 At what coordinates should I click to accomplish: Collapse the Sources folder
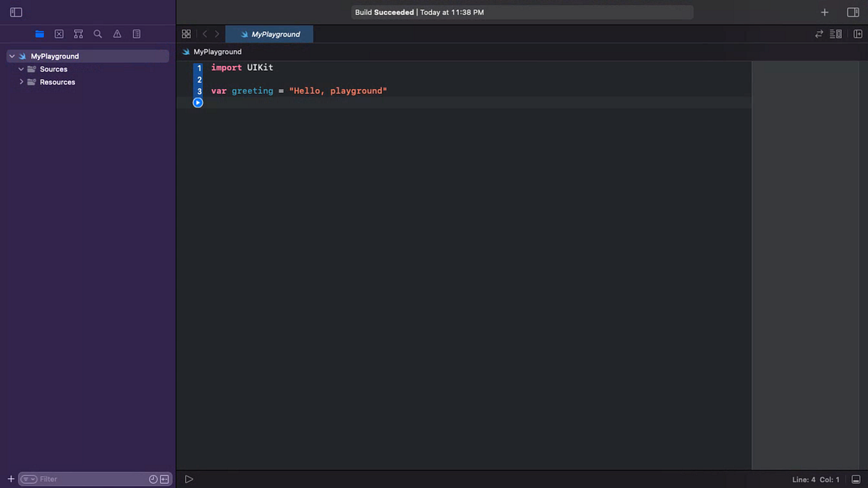21,69
